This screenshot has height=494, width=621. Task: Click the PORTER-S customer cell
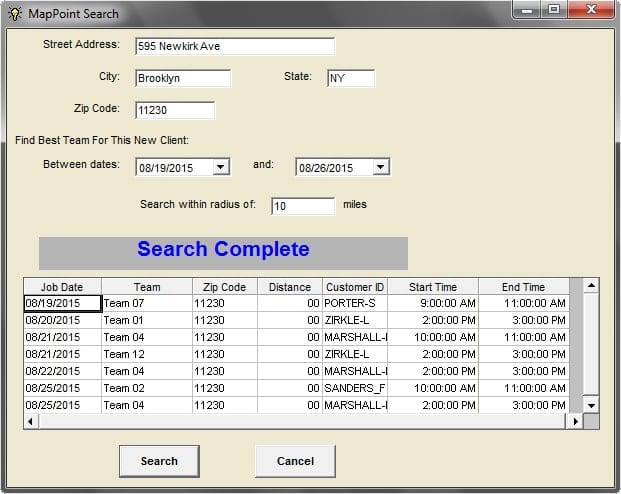pyautogui.click(x=355, y=303)
